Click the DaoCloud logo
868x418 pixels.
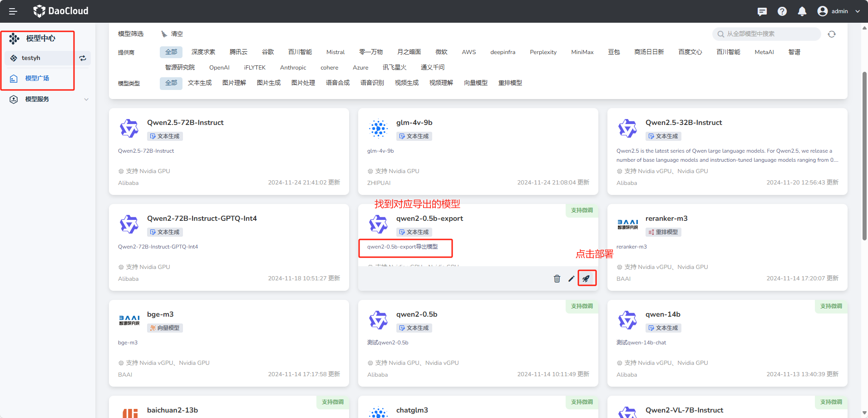tap(61, 11)
